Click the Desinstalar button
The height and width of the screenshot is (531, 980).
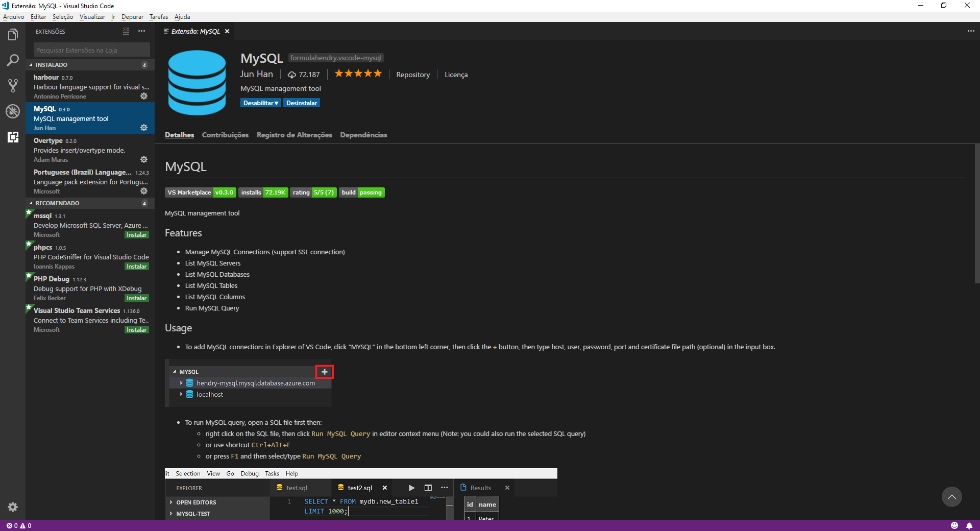click(301, 103)
